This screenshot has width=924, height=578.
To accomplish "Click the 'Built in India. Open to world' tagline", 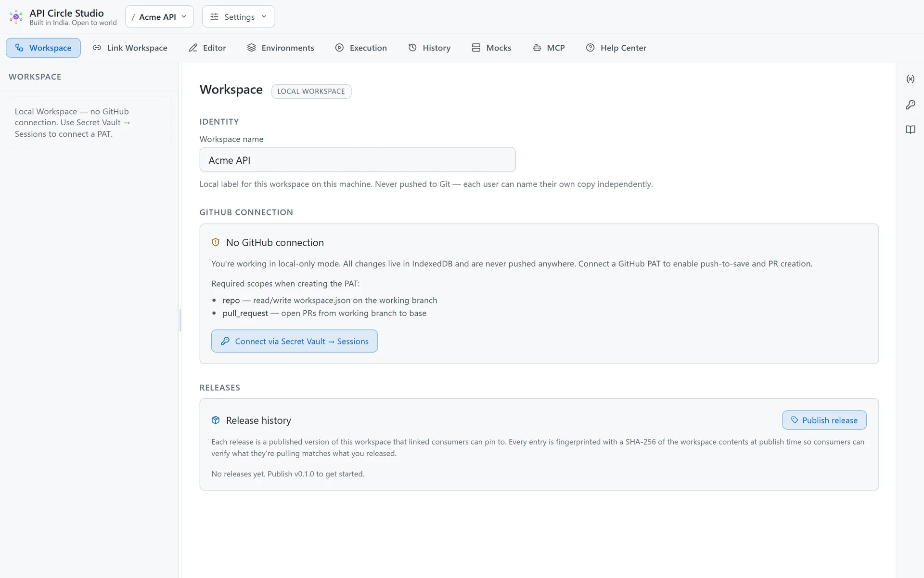I will (x=73, y=23).
